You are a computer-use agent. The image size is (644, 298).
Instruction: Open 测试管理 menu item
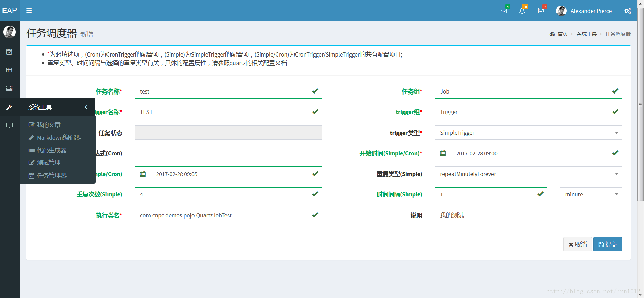45,163
